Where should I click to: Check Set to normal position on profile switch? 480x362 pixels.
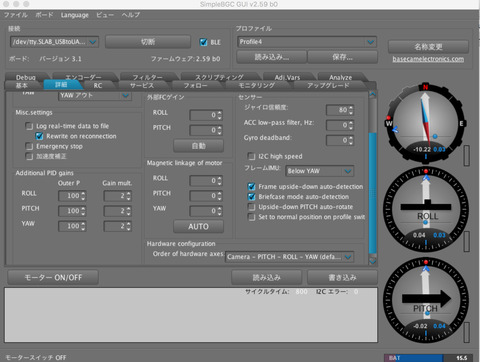click(252, 217)
